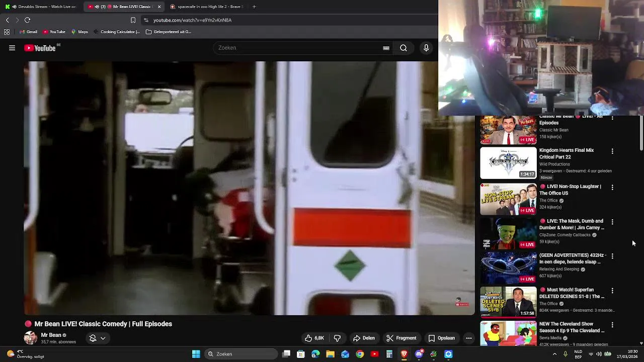Open the Windows Start menu

tap(196, 354)
